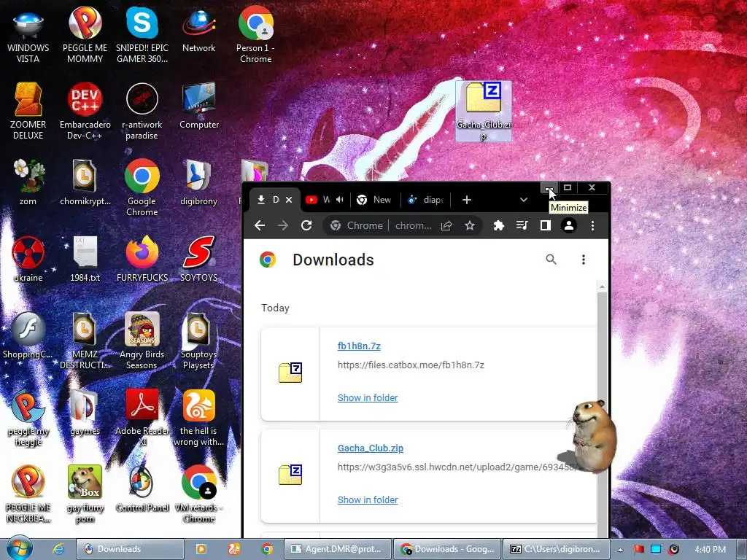Launch Person 1 - Chrome shortcut
This screenshot has height=560, width=747.
click(x=255, y=35)
